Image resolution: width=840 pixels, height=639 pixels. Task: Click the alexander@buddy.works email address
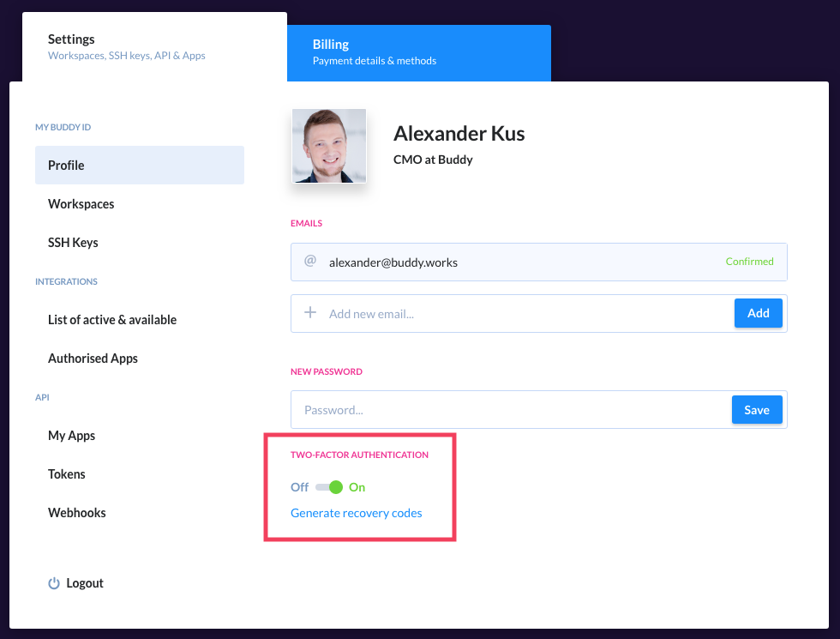[393, 262]
